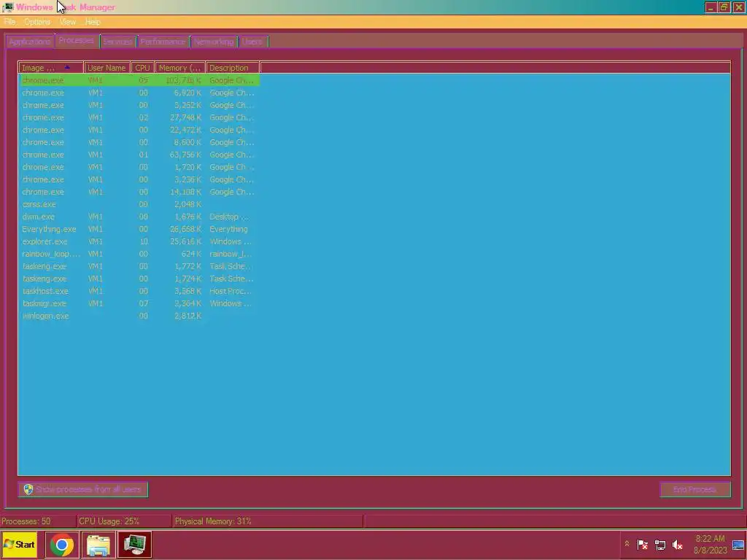Click the network tray icon
This screenshot has height=560, width=747.
(x=659, y=544)
